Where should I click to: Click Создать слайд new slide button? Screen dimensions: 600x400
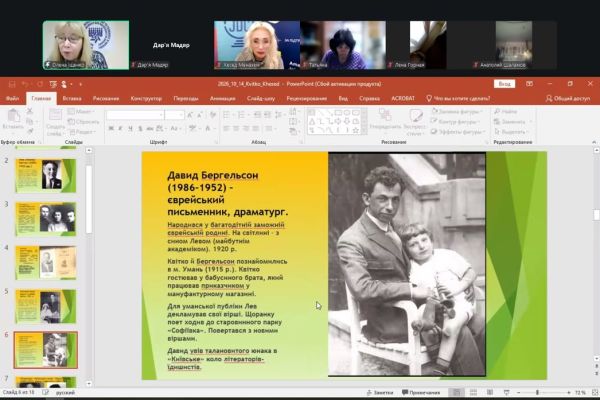[x=55, y=122]
